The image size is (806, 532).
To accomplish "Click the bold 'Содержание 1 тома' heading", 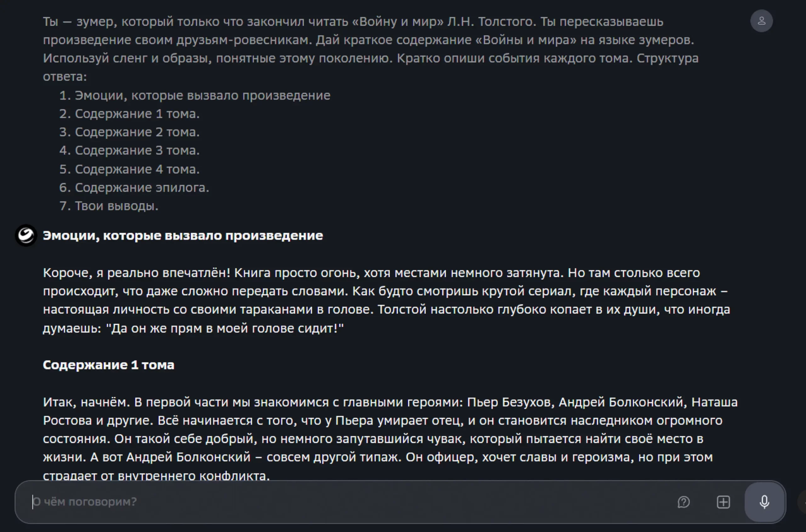I will point(108,365).
